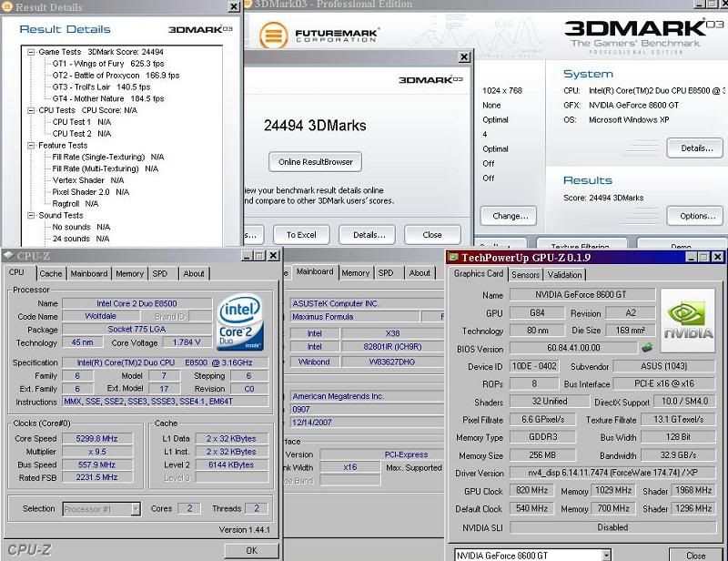This screenshot has width=728, height=561.
Task: Select GT3 - Troll's Lair result row
Action: (x=101, y=87)
